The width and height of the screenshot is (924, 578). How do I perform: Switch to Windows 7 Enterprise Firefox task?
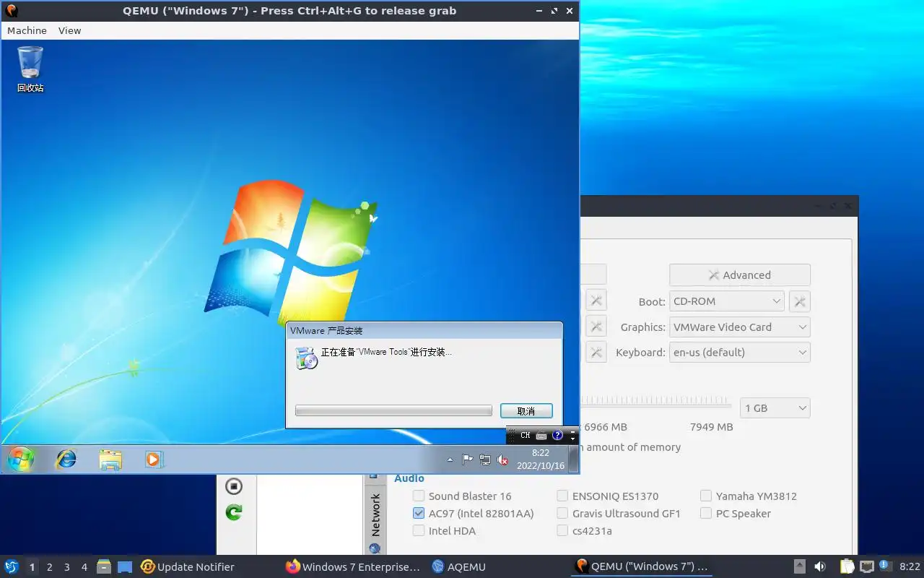pos(353,567)
